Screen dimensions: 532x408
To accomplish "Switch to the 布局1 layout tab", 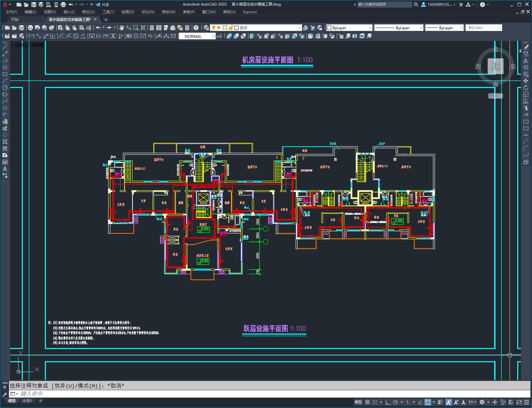I will (27, 401).
